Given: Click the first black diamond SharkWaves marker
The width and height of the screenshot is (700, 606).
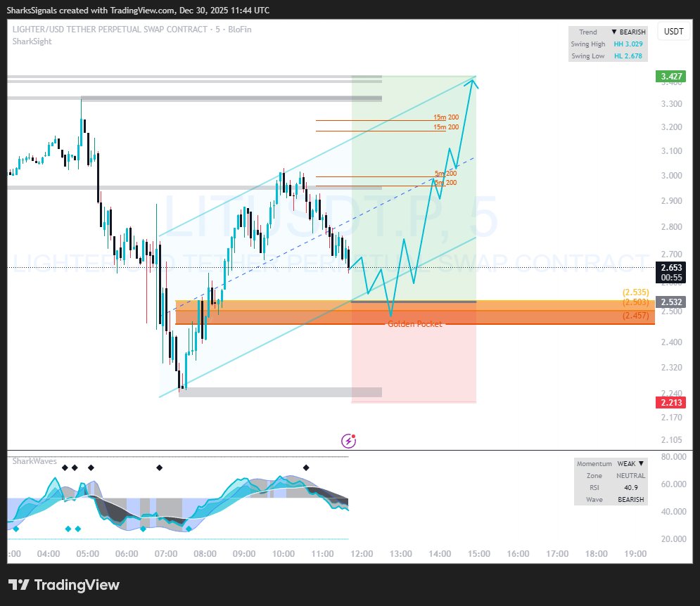Looking at the screenshot, I should click(65, 468).
